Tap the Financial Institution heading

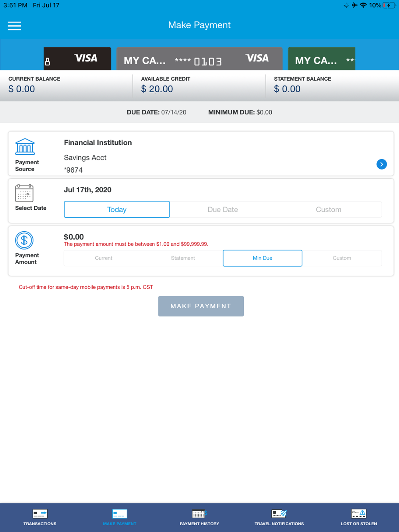[98, 142]
